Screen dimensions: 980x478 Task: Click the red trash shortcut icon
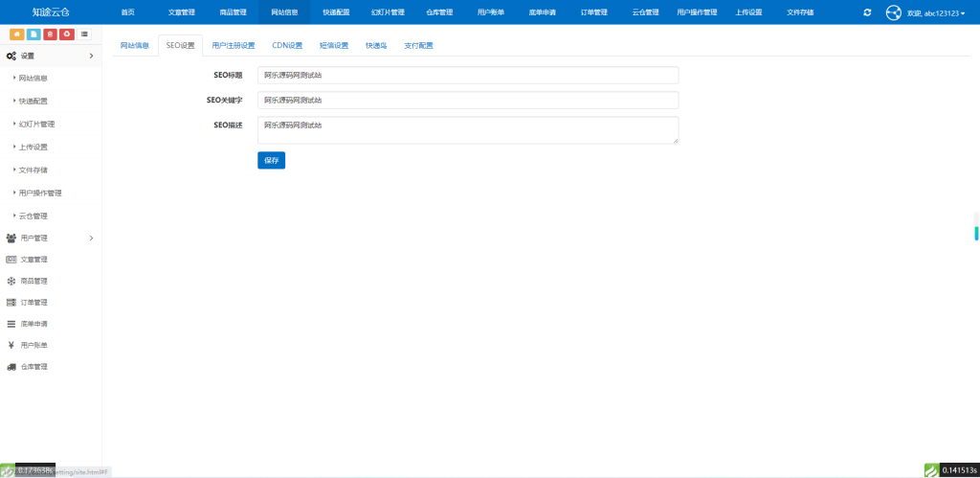[51, 34]
